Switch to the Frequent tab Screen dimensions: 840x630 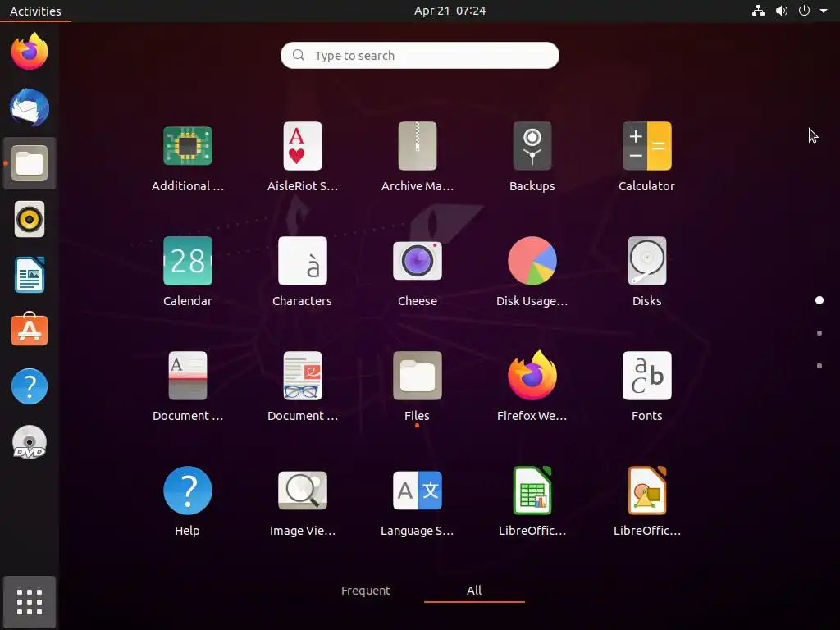(366, 591)
